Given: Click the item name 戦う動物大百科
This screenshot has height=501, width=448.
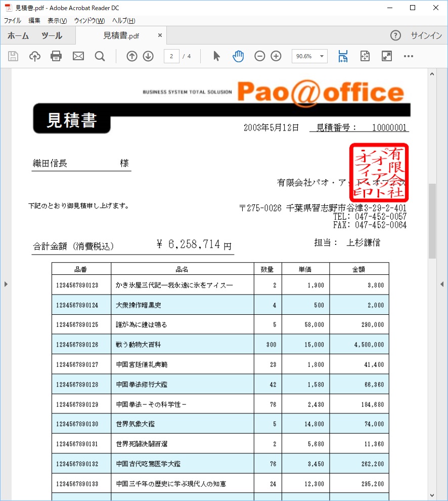Looking at the screenshot, I should point(138,345).
